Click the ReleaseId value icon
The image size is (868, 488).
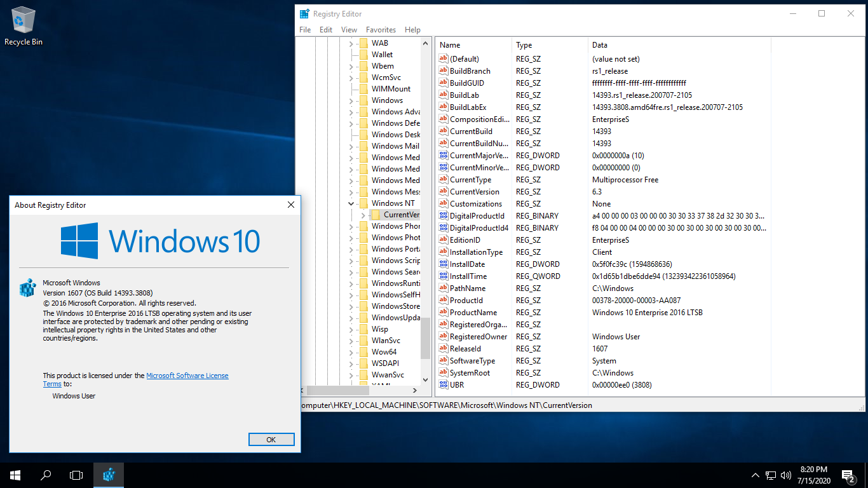tap(444, 349)
